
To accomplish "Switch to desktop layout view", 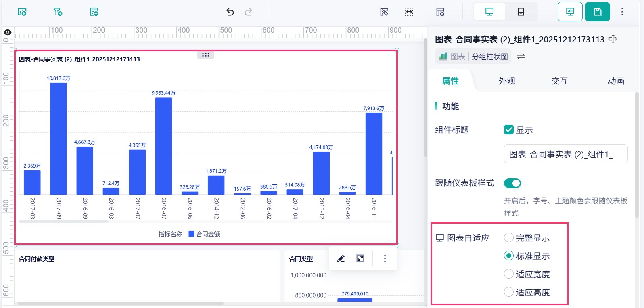I will 489,12.
